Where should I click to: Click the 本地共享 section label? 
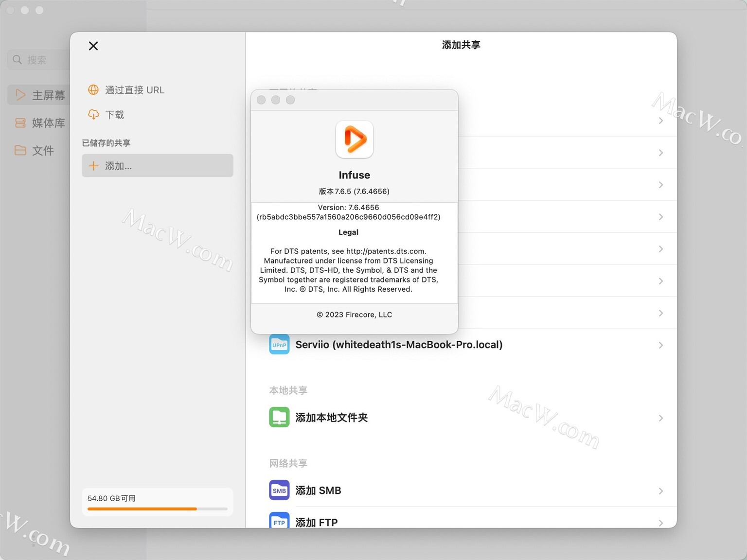288,390
